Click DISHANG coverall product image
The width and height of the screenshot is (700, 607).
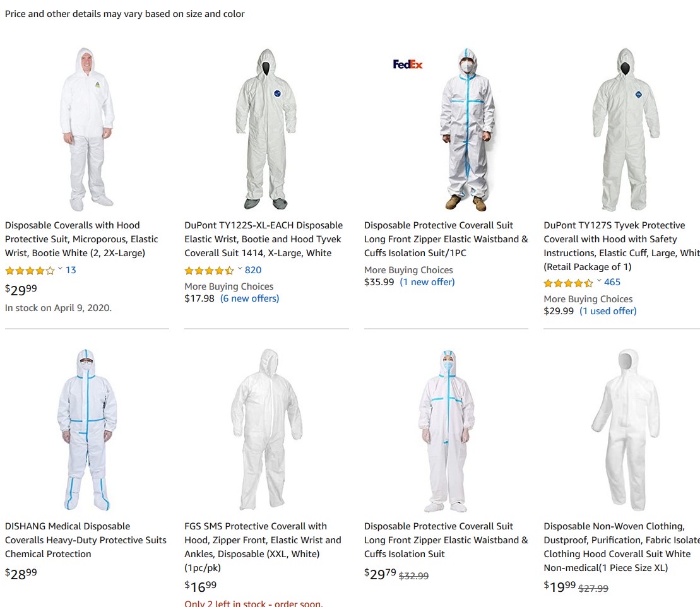[x=87, y=430]
